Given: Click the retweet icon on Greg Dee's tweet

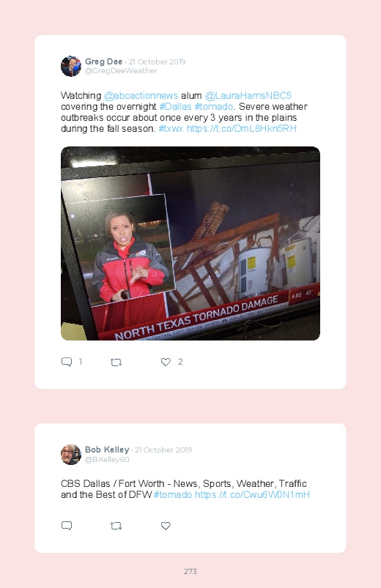Looking at the screenshot, I should point(116,362).
